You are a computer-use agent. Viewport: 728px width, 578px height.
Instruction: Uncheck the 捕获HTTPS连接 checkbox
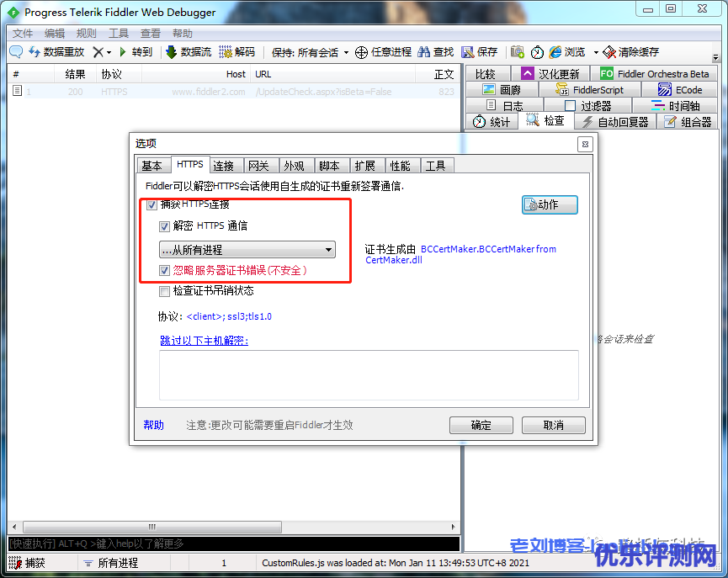[151, 205]
